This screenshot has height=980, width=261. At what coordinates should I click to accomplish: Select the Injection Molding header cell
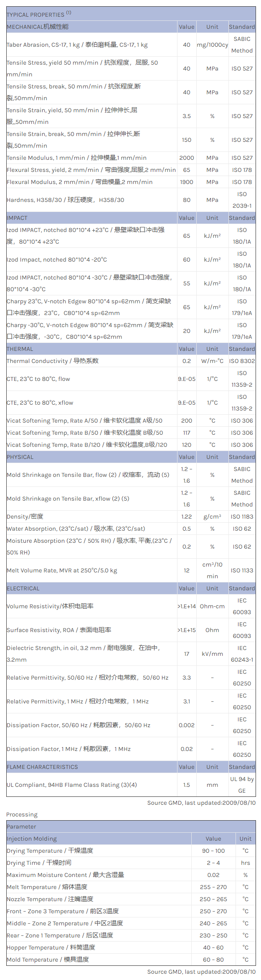click(32, 839)
